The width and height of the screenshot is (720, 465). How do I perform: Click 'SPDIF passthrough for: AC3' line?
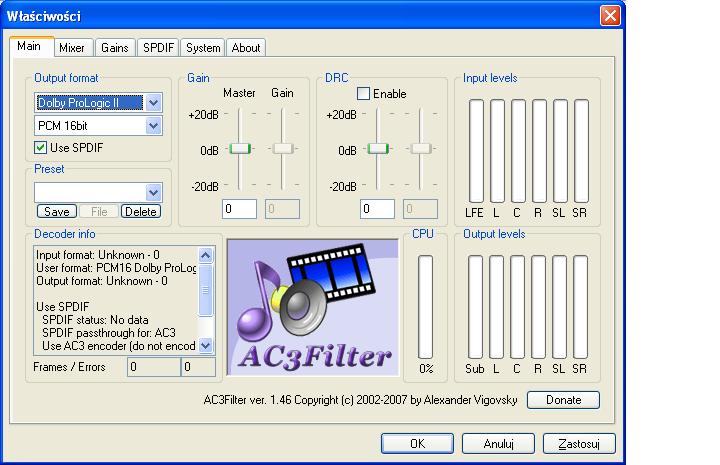pos(109,333)
